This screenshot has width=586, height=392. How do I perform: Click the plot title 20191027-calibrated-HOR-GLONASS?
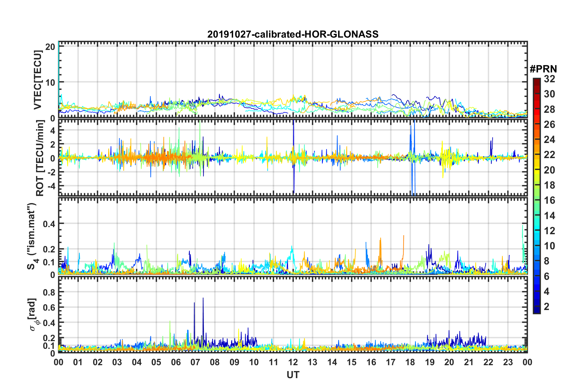293,34
